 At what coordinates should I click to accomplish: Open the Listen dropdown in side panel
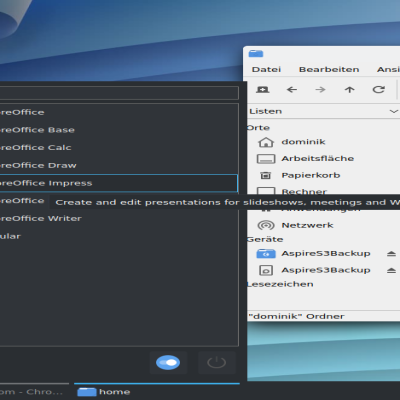(x=323, y=111)
